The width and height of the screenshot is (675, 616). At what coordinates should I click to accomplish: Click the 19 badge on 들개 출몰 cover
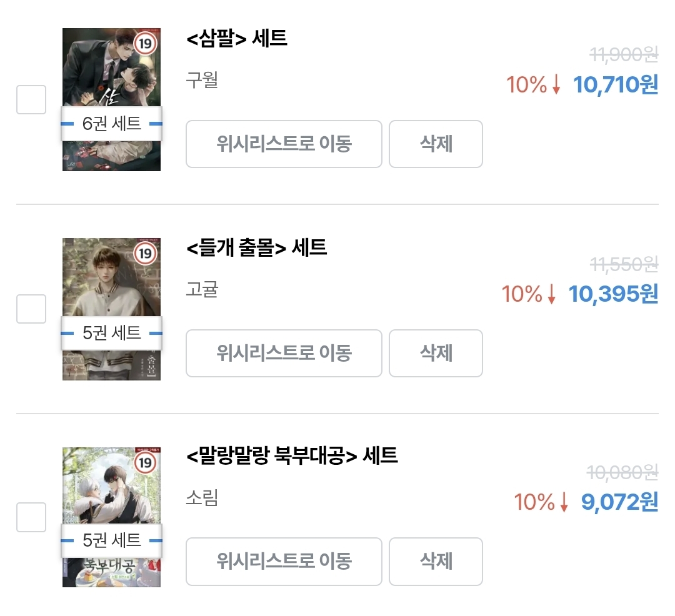click(x=145, y=253)
